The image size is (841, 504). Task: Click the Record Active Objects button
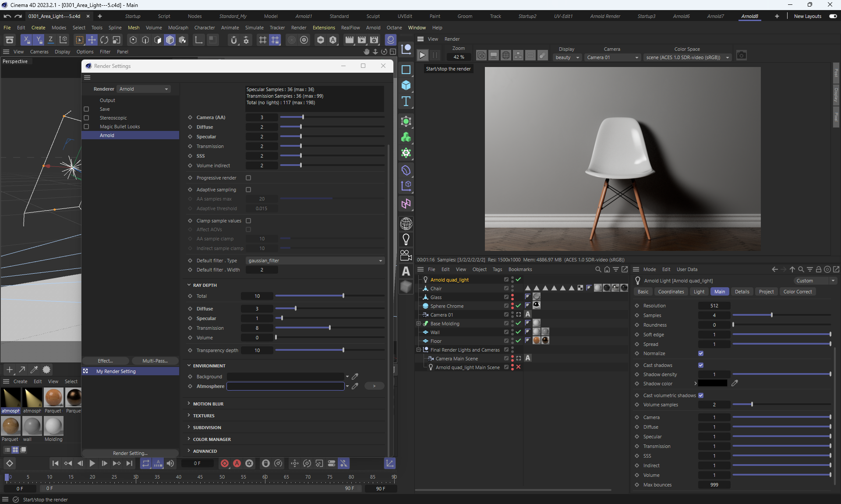[x=225, y=463]
